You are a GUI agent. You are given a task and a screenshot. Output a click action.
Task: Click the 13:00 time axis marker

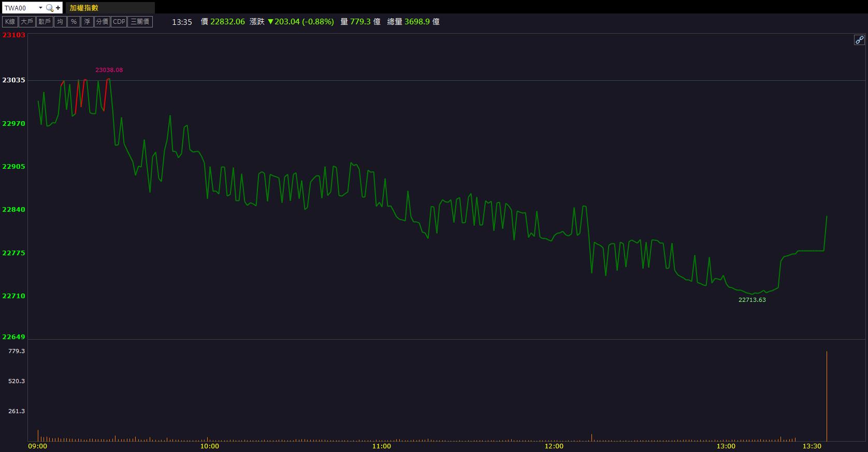click(x=726, y=446)
